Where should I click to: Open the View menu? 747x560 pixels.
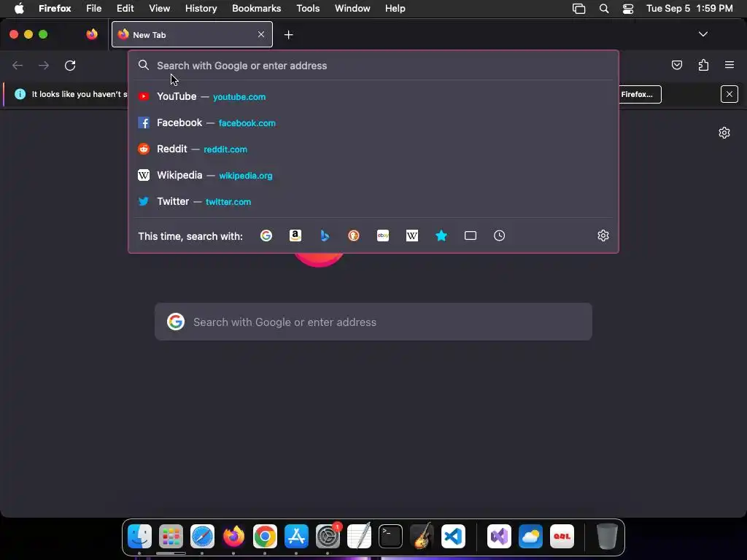click(159, 9)
